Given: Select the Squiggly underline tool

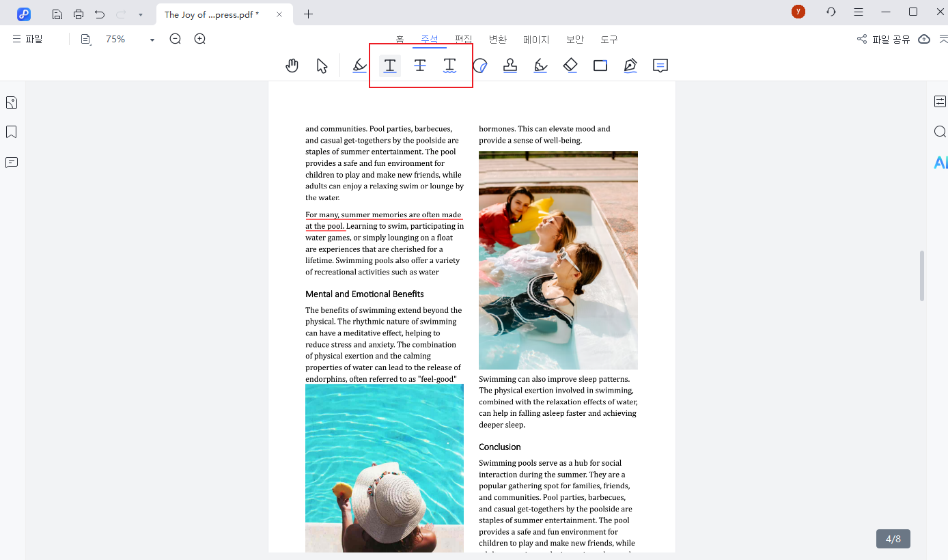Looking at the screenshot, I should point(449,66).
